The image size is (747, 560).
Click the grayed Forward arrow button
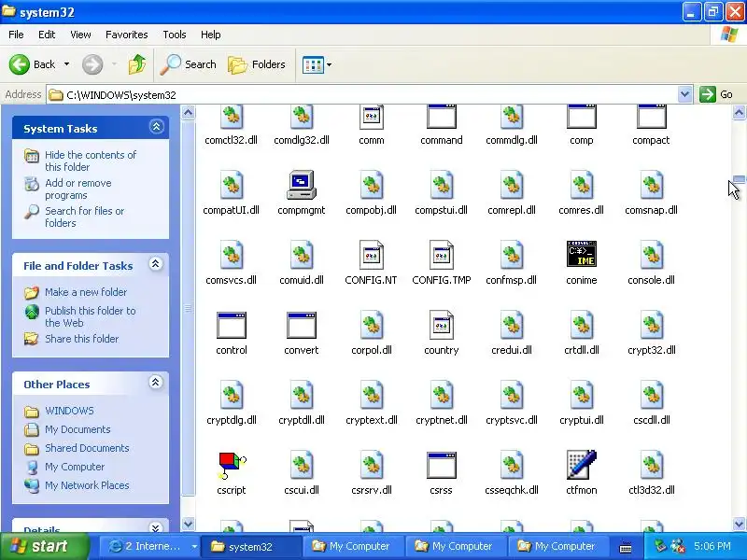tap(92, 64)
